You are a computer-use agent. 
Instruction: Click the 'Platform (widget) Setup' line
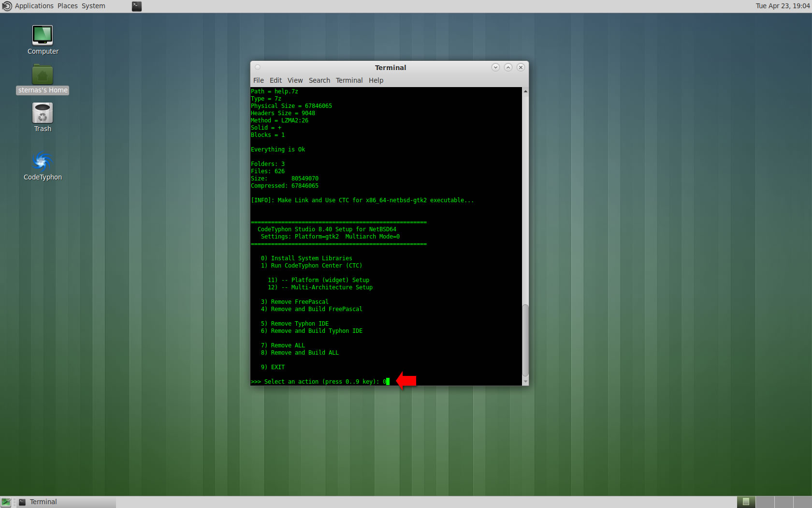click(319, 280)
